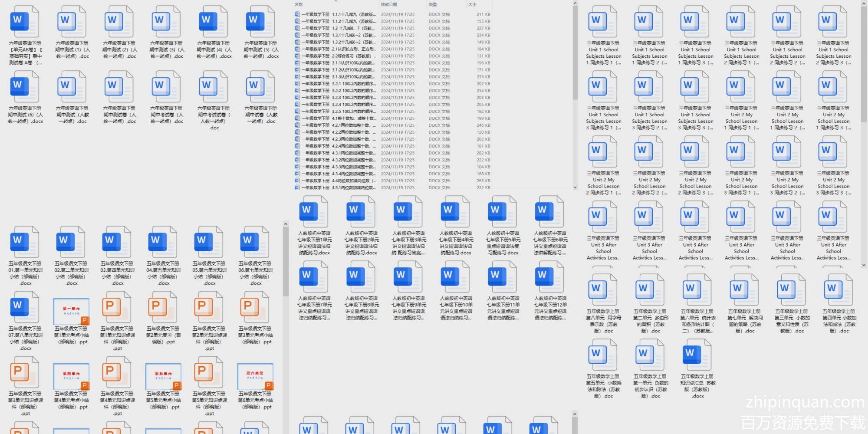
Task: Click scroll-up arrow of 五年级语文下册 panel
Action: (286, 224)
